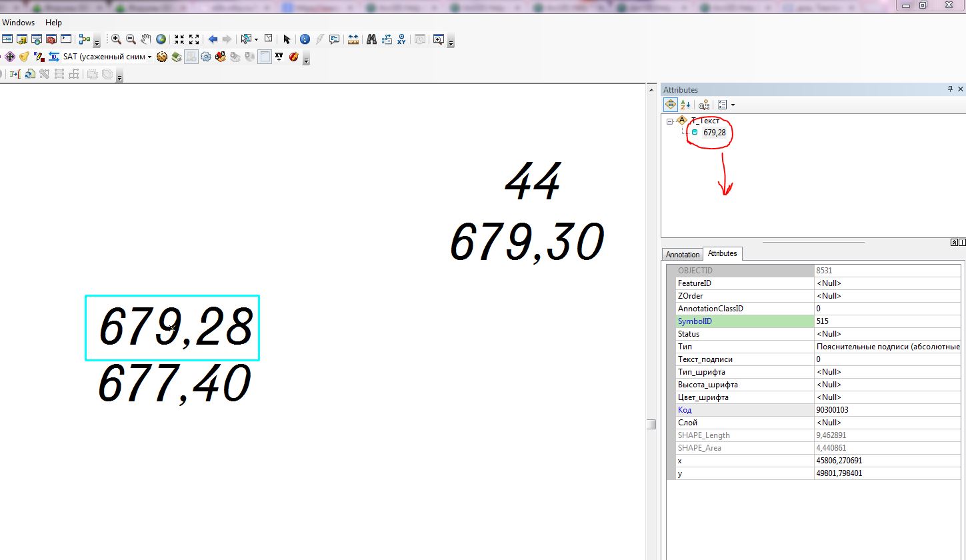Open the Measure ruler tool
Screen dimensions: 966x560
coord(353,39)
